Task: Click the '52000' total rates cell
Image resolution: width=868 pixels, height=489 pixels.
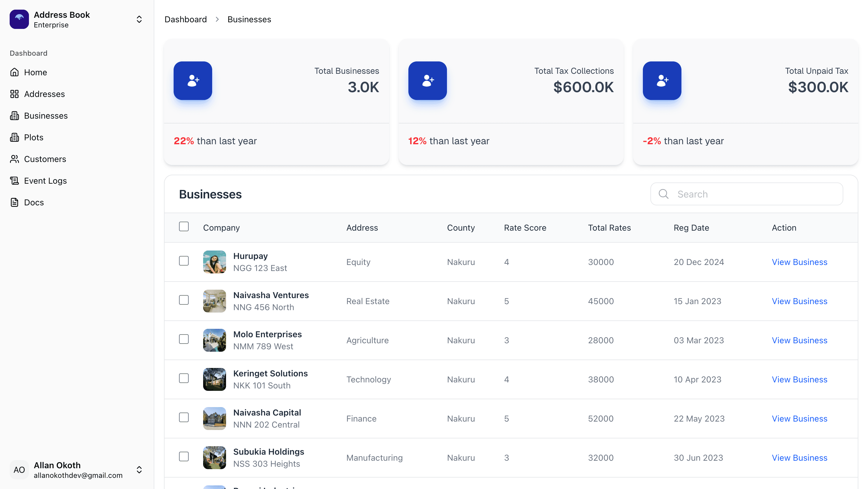Action: click(x=601, y=419)
